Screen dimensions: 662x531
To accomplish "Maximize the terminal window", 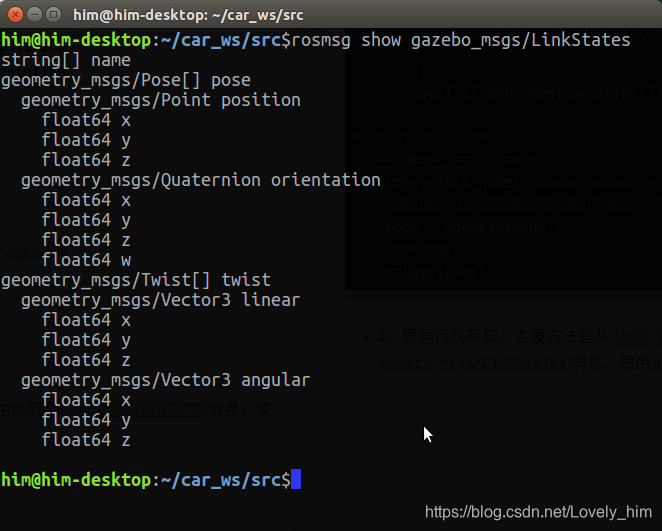I will [54, 15].
